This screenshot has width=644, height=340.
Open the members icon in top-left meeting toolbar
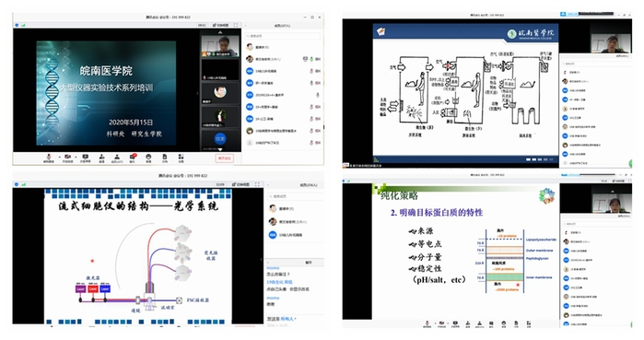[117, 158]
